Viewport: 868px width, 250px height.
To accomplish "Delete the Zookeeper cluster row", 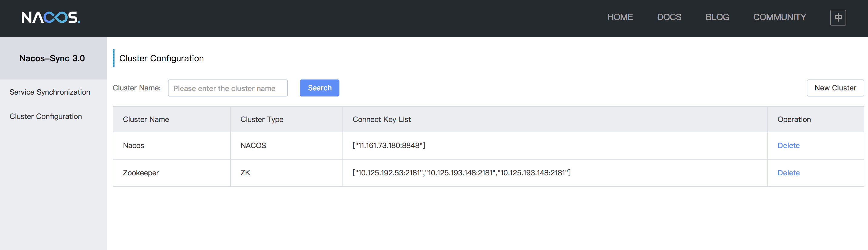I will (788, 173).
